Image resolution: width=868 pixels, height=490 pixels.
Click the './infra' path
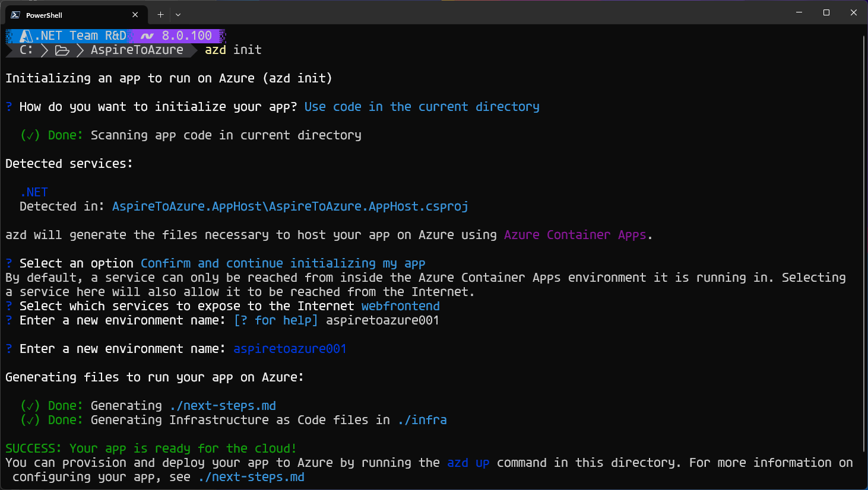pyautogui.click(x=422, y=420)
